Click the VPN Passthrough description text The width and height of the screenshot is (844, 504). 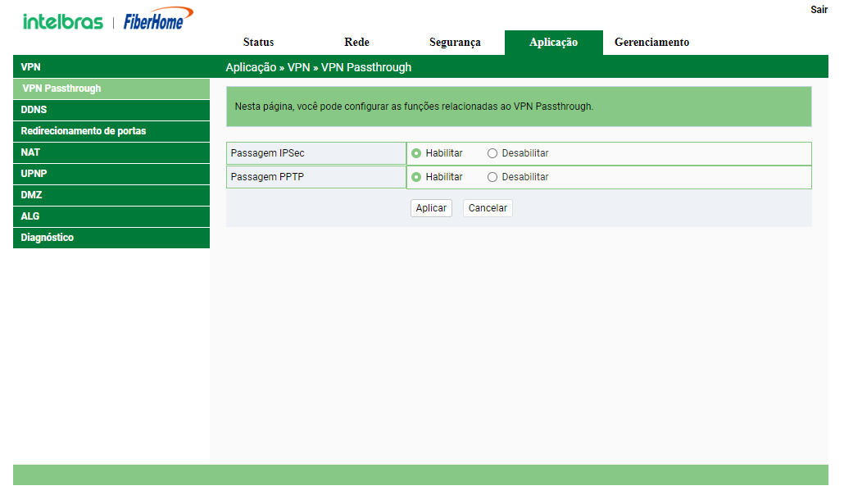(x=414, y=107)
